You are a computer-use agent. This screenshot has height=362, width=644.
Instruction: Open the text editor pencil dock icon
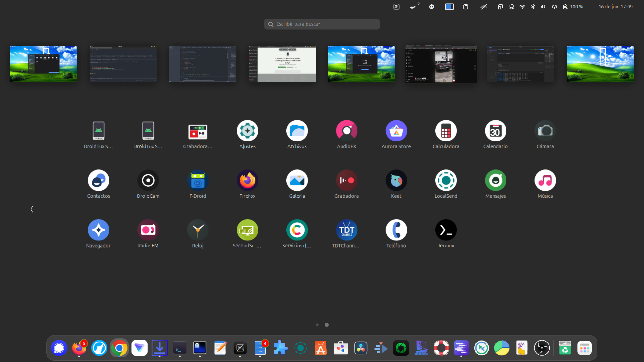click(x=220, y=348)
